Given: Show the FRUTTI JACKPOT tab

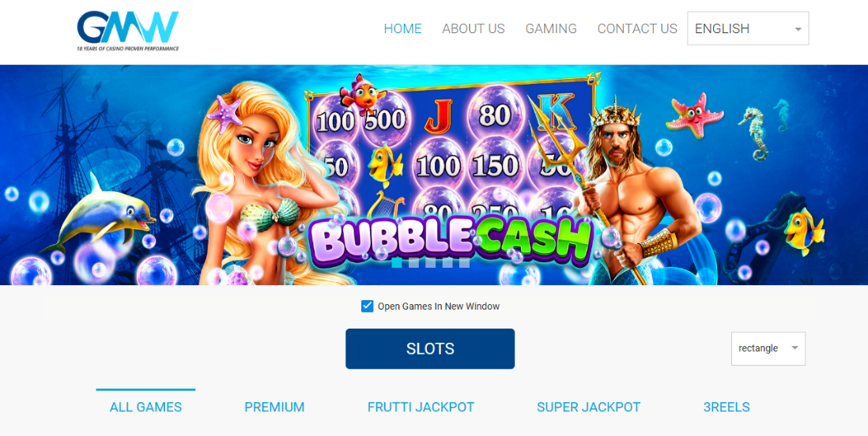Looking at the screenshot, I should pyautogui.click(x=421, y=408).
